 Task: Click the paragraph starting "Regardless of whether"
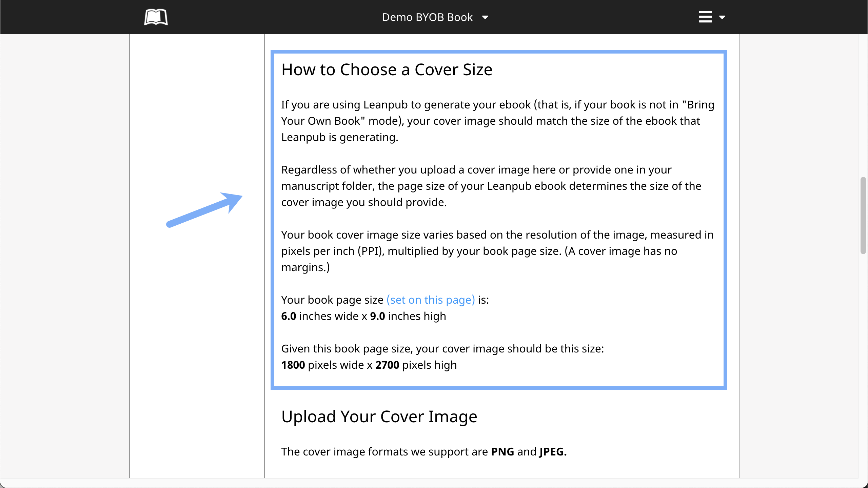[x=491, y=186]
